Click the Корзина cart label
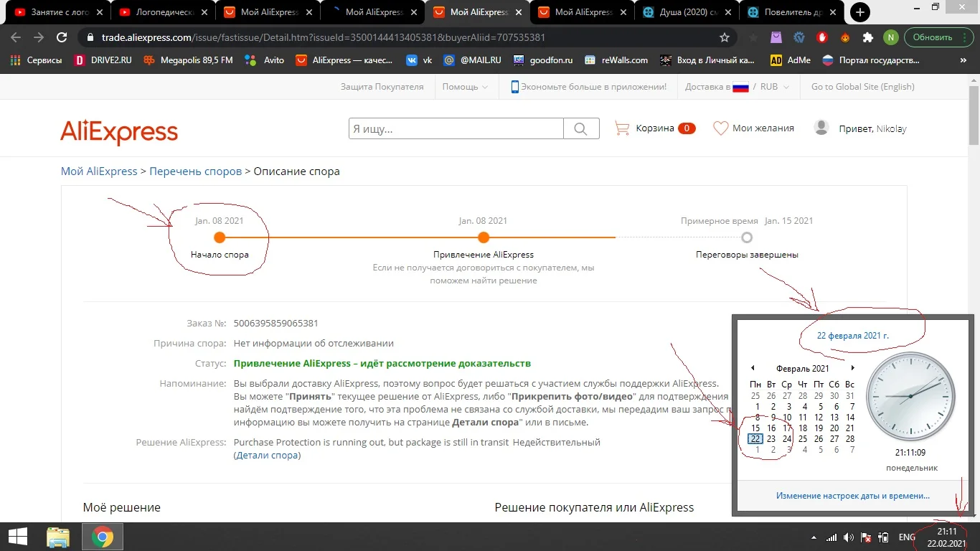Screen dimensions: 980x551 pyautogui.click(x=655, y=128)
